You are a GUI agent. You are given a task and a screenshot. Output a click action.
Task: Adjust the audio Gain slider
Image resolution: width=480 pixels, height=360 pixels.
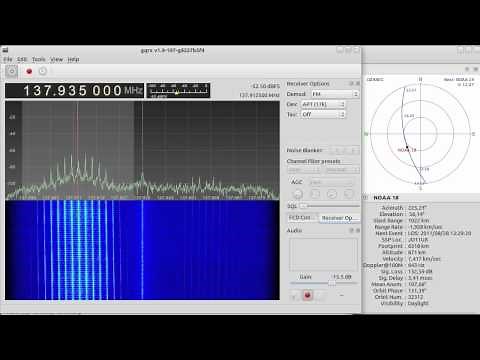tap(323, 283)
